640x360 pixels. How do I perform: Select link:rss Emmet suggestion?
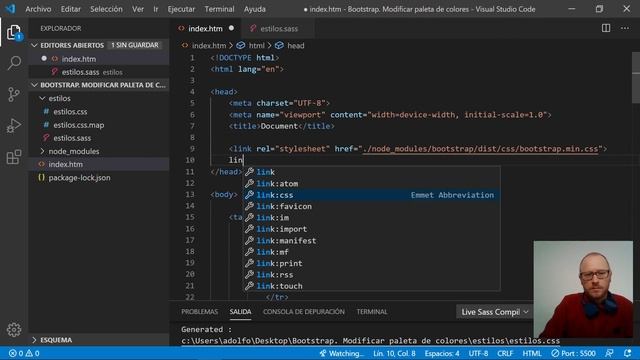click(x=371, y=275)
